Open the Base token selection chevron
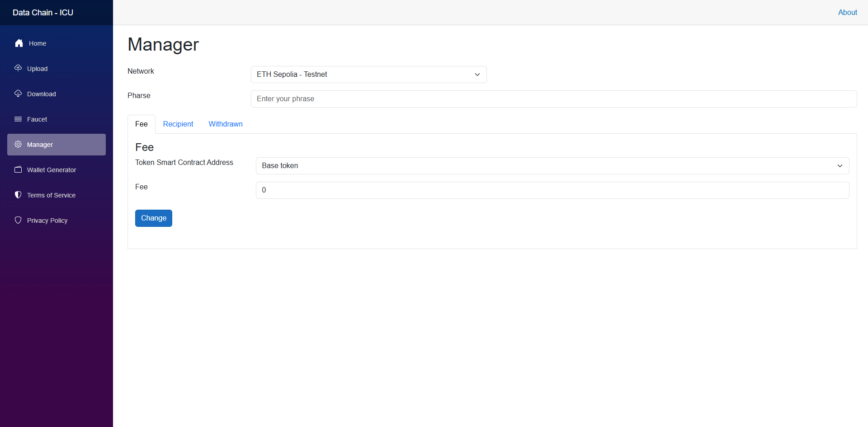 click(840, 166)
